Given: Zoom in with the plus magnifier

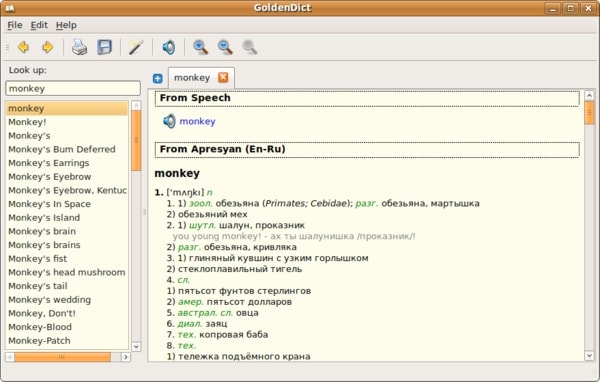Looking at the screenshot, I should tap(201, 47).
